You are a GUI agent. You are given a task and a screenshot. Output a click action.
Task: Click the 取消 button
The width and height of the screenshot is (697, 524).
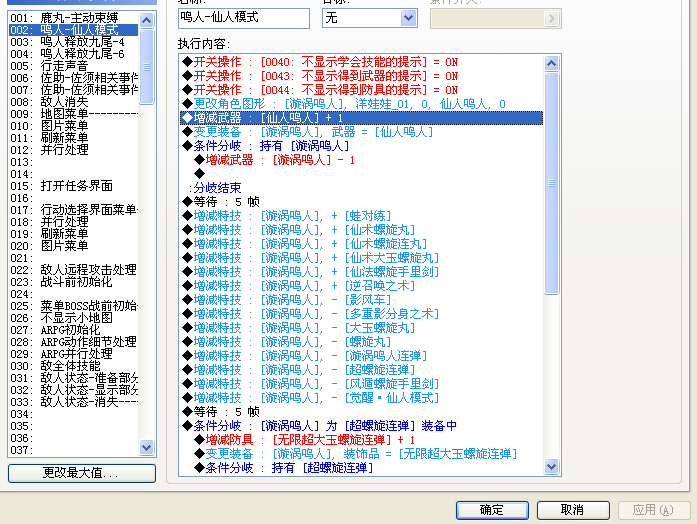pyautogui.click(x=573, y=510)
